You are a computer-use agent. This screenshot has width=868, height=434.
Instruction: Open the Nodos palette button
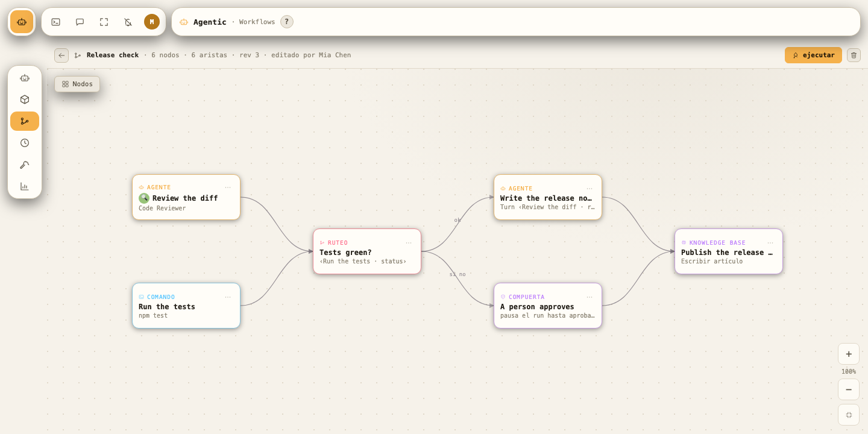(x=77, y=84)
